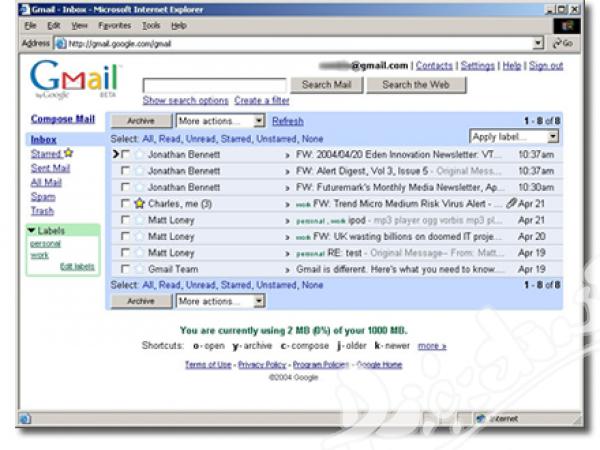The height and width of the screenshot is (450, 600).
Task: Open the bottom More actions dropdown
Action: pyautogui.click(x=220, y=301)
